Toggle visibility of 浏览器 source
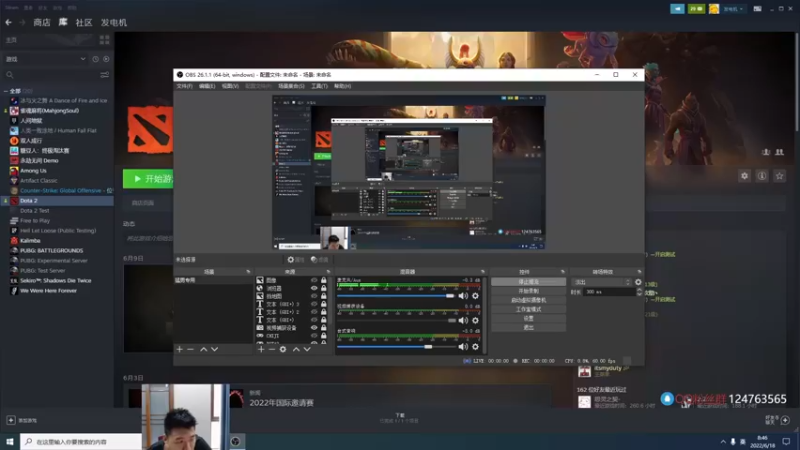This screenshot has height=450, width=800. [x=314, y=288]
